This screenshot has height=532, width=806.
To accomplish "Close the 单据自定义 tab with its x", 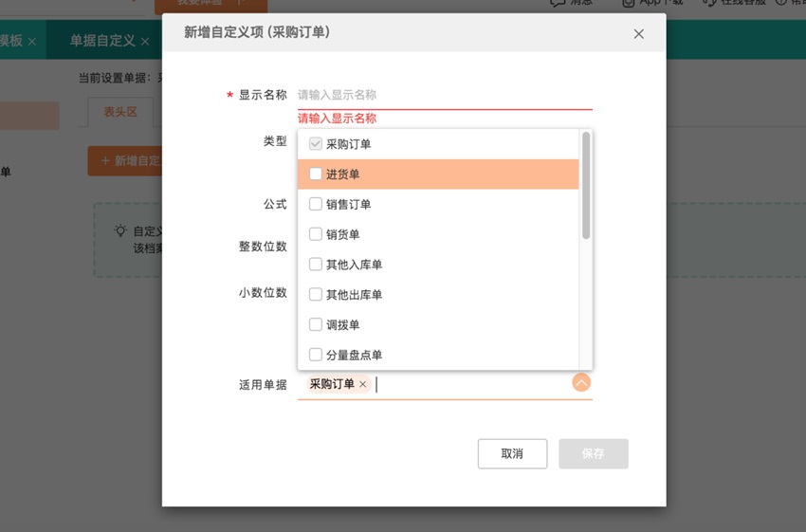I will coord(145,41).
